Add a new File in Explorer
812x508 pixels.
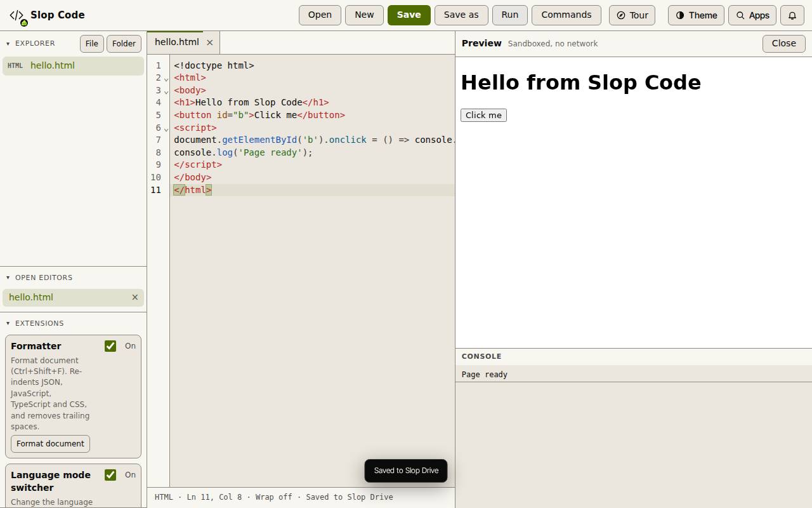(x=91, y=44)
